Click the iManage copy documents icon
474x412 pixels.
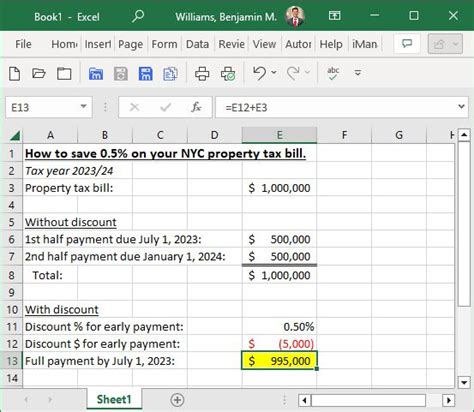tap(170, 74)
